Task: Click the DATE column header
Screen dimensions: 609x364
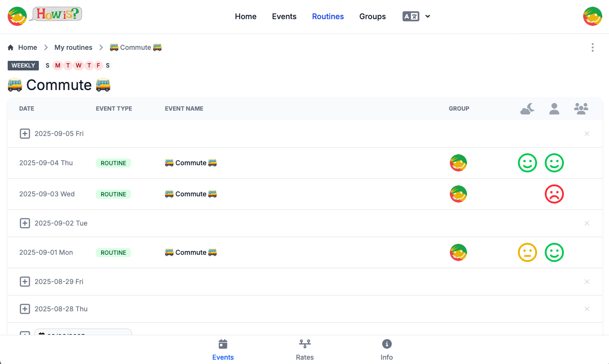Action: 26,109
